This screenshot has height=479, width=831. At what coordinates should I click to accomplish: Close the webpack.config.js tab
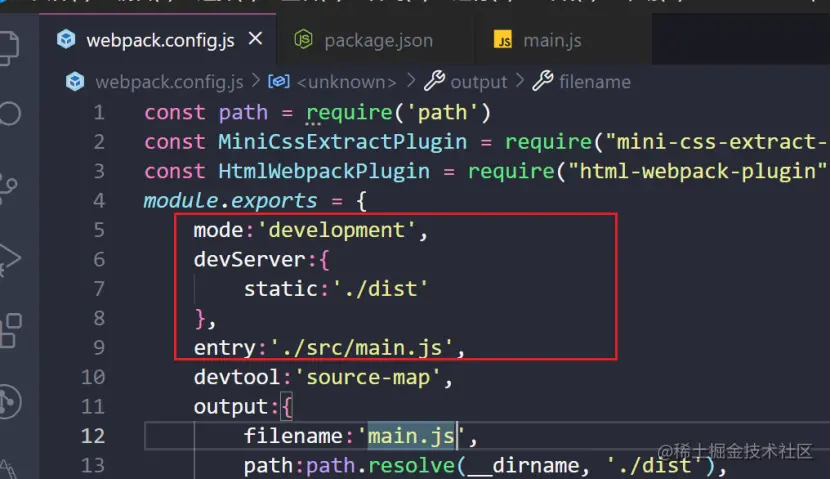pos(255,39)
